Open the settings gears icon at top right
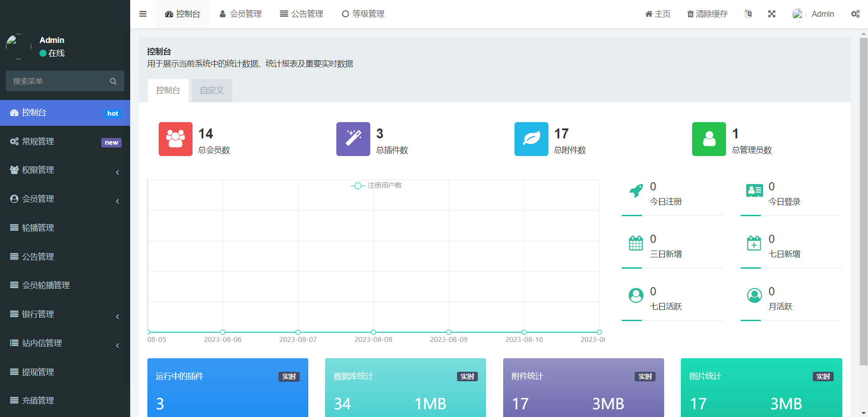 coord(855,14)
